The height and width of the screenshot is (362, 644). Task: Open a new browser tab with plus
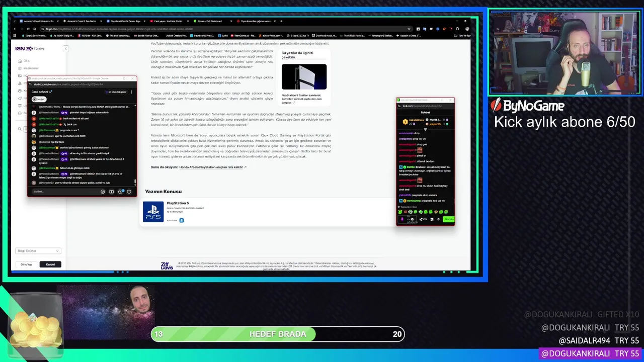[281, 21]
